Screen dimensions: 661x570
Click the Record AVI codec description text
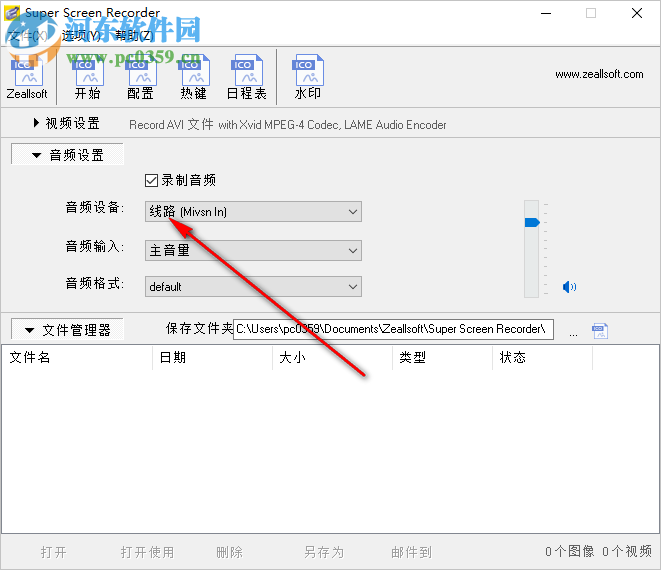288,125
